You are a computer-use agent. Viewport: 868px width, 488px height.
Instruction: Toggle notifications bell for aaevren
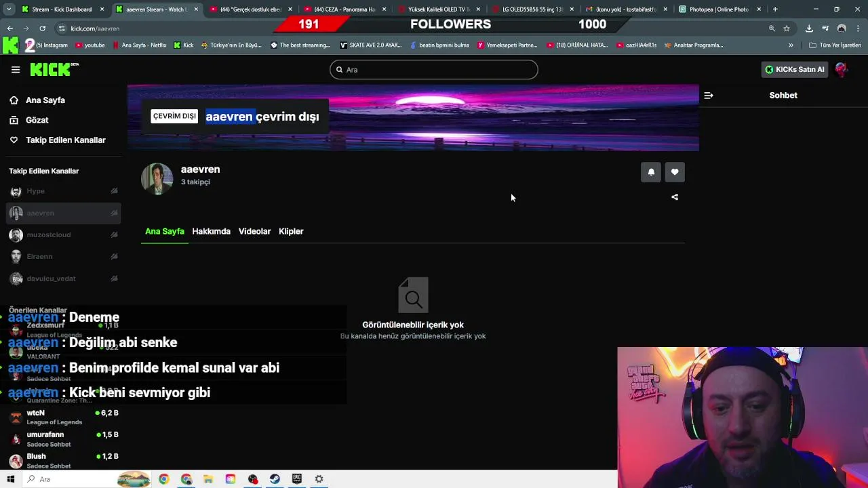coord(651,172)
